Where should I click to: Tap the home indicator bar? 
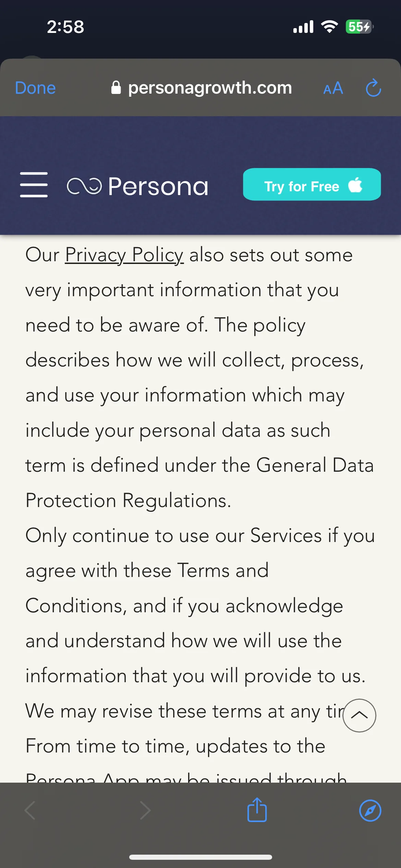pos(200,857)
